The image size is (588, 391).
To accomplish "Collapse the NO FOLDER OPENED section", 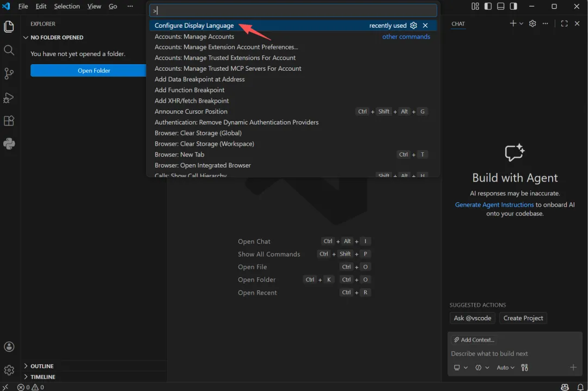I will tap(53, 38).
